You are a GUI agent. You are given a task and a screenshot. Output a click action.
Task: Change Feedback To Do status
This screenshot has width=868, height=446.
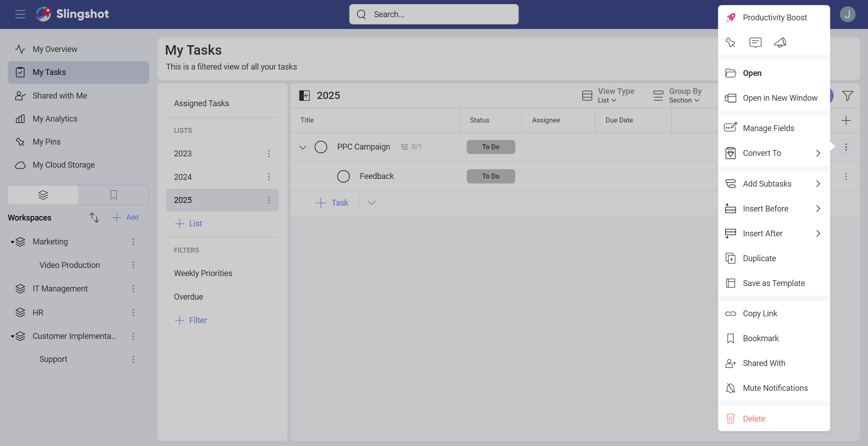pos(491,176)
